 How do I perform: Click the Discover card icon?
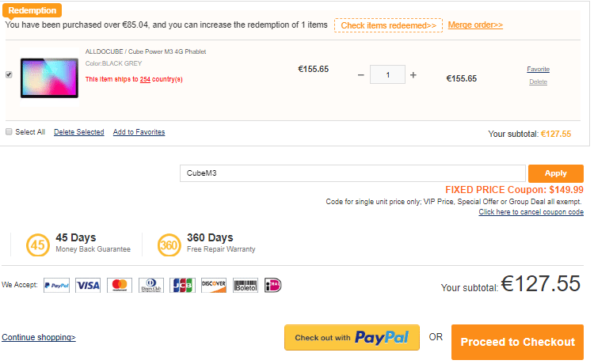(x=214, y=285)
